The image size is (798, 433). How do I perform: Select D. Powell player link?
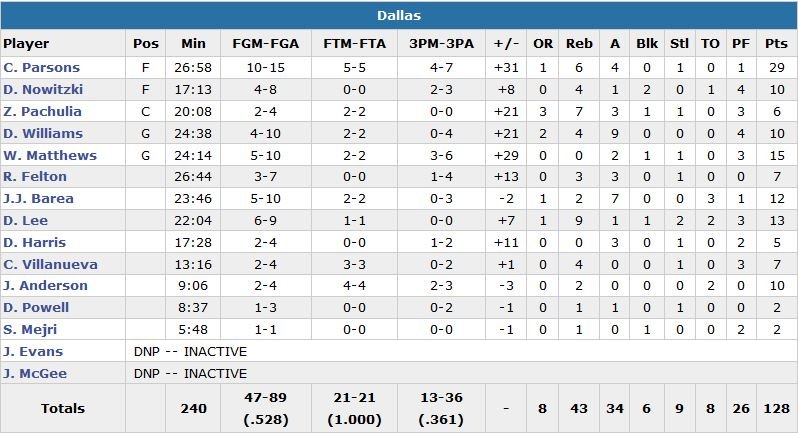[36, 308]
